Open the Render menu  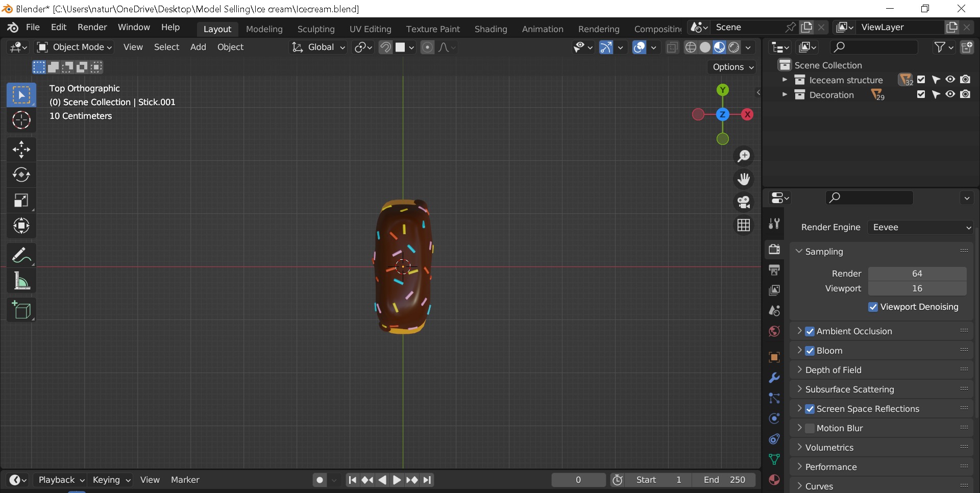(92, 28)
